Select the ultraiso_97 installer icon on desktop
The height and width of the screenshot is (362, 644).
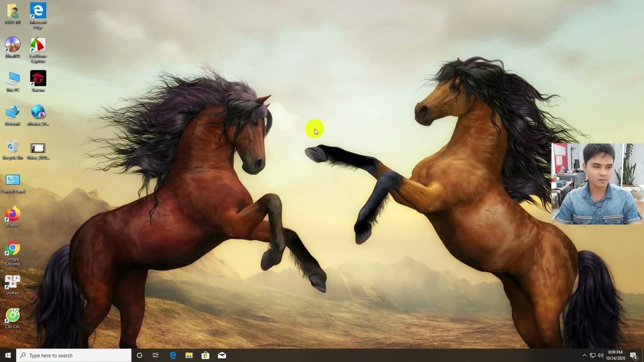(38, 116)
